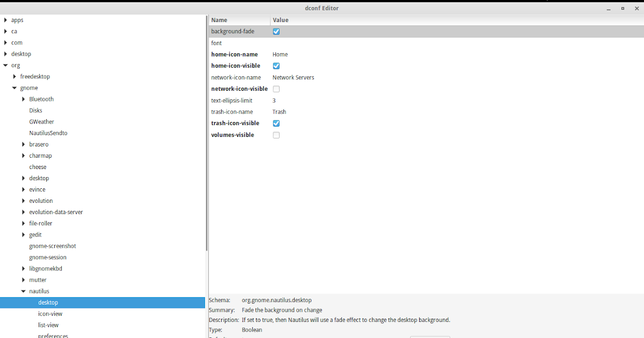Expand the desktop node under gnome
The width and height of the screenshot is (644, 338).
pos(24,178)
